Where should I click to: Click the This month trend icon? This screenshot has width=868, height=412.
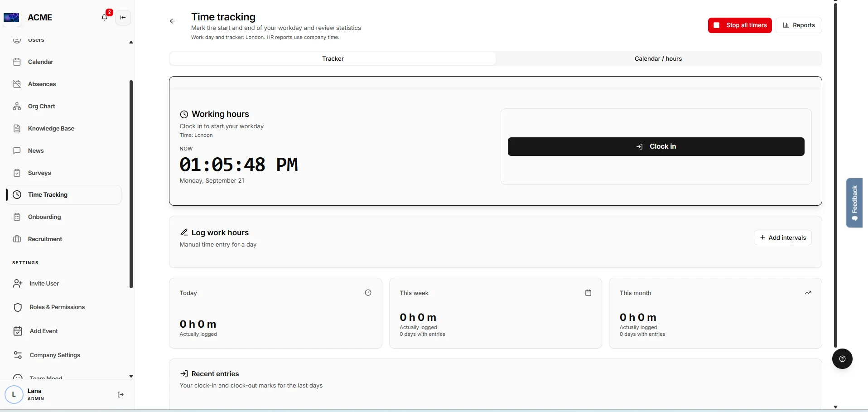[x=808, y=293]
